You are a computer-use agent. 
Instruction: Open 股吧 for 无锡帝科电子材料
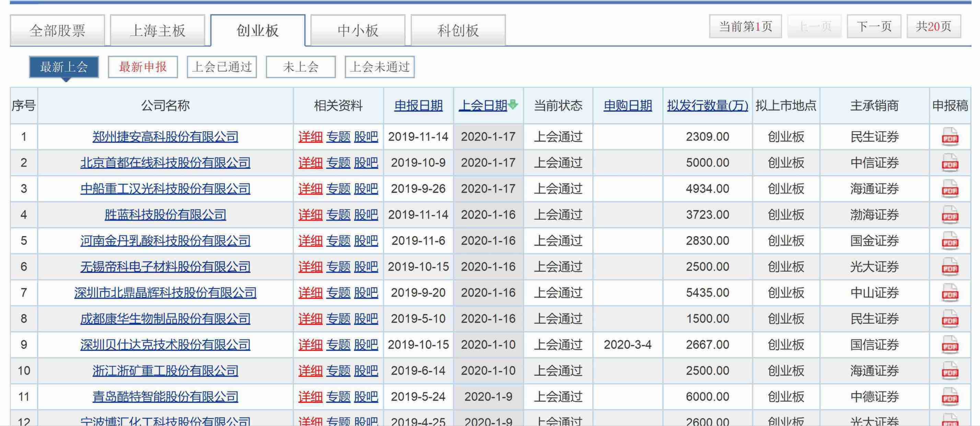click(x=366, y=267)
